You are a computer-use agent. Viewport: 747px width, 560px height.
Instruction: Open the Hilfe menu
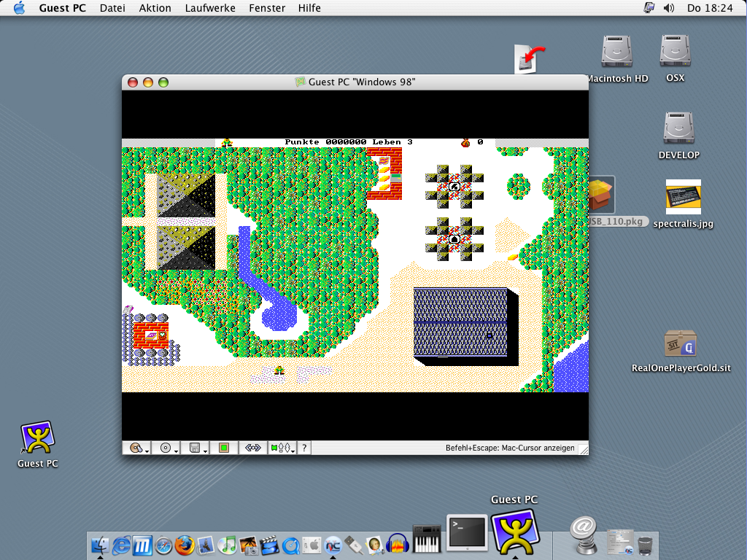pyautogui.click(x=309, y=8)
